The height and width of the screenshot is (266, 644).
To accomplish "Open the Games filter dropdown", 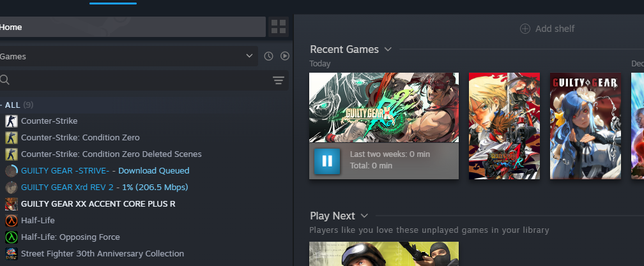I will pos(129,56).
